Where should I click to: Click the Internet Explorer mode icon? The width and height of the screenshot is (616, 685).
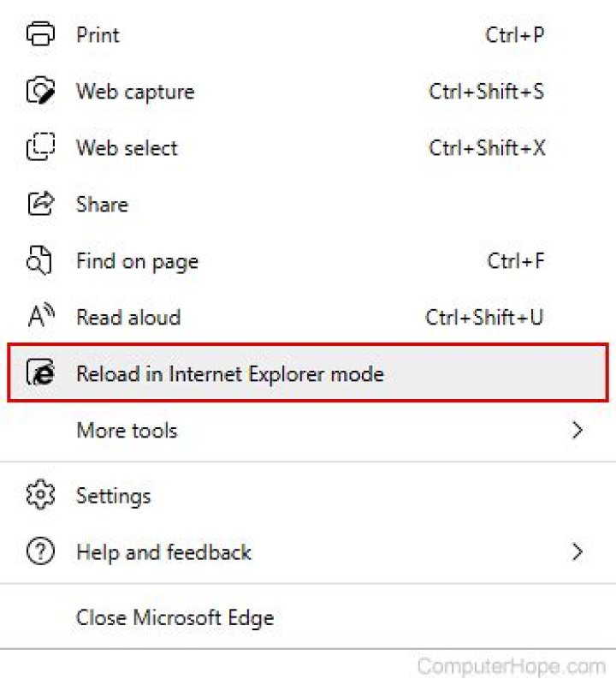click(40, 374)
